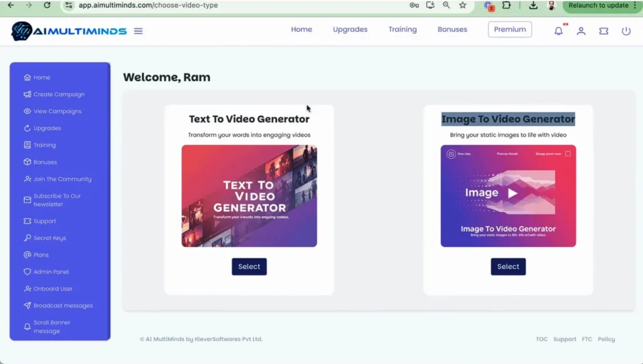Image resolution: width=643 pixels, height=364 pixels.
Task: Click Relaunch to update button
Action: click(x=598, y=5)
